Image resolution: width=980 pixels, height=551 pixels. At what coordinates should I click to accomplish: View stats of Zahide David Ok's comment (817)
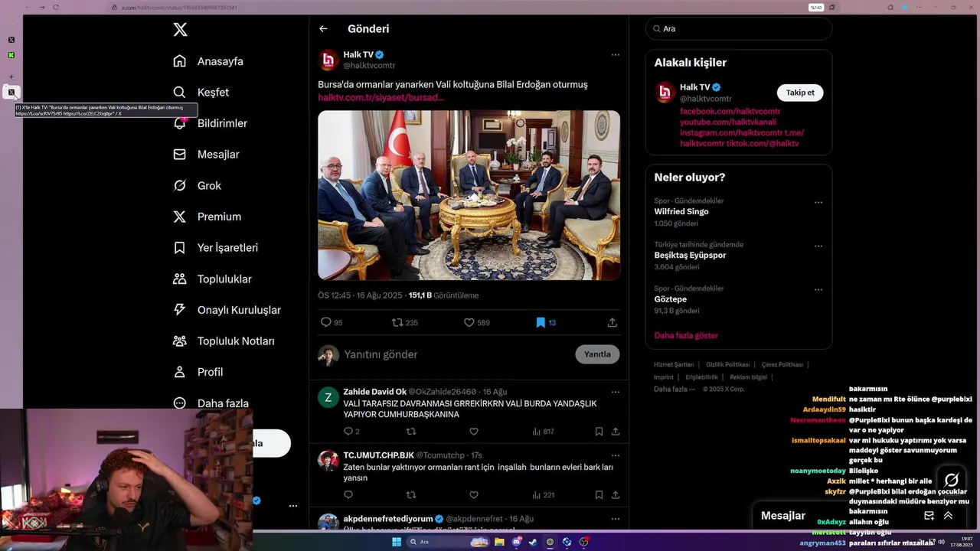point(543,432)
